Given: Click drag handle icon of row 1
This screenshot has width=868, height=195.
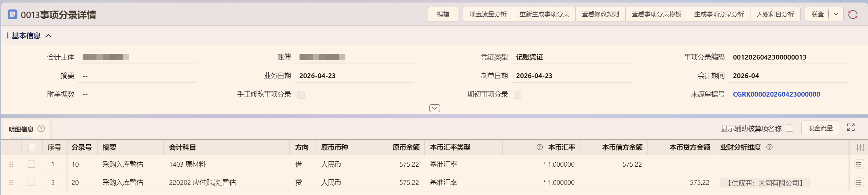Looking at the screenshot, I should (x=11, y=164).
